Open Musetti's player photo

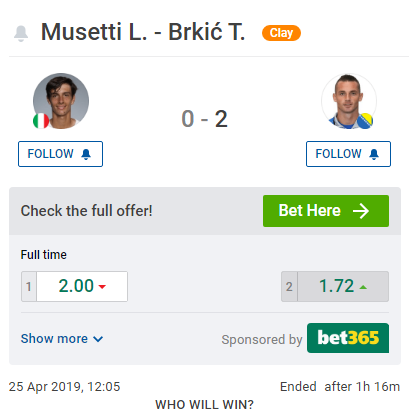point(61,101)
